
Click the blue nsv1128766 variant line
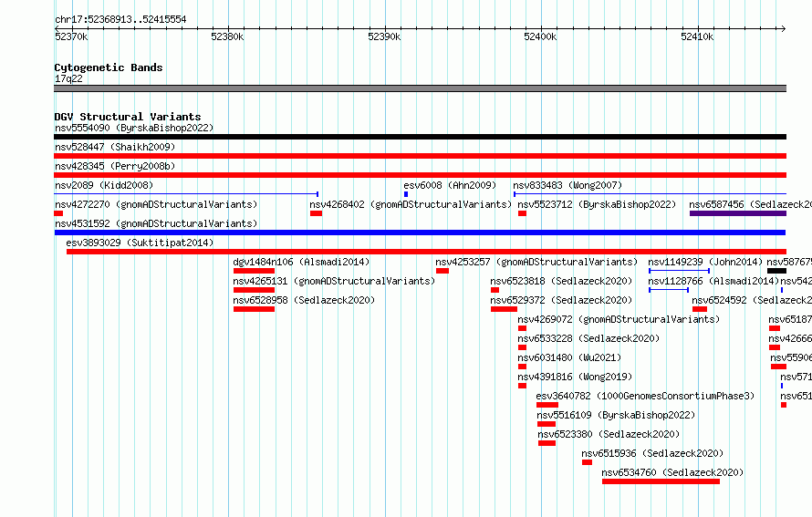[669, 290]
